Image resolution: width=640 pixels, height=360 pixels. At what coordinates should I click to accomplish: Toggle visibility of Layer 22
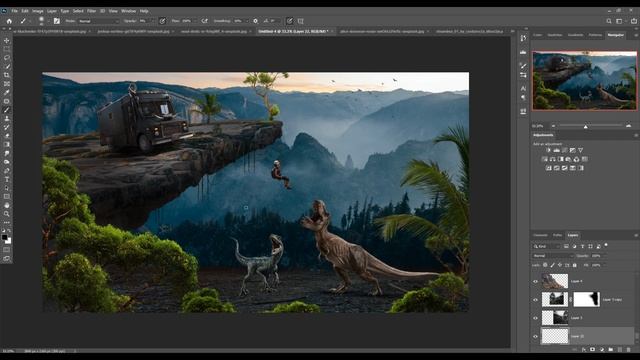(535, 336)
